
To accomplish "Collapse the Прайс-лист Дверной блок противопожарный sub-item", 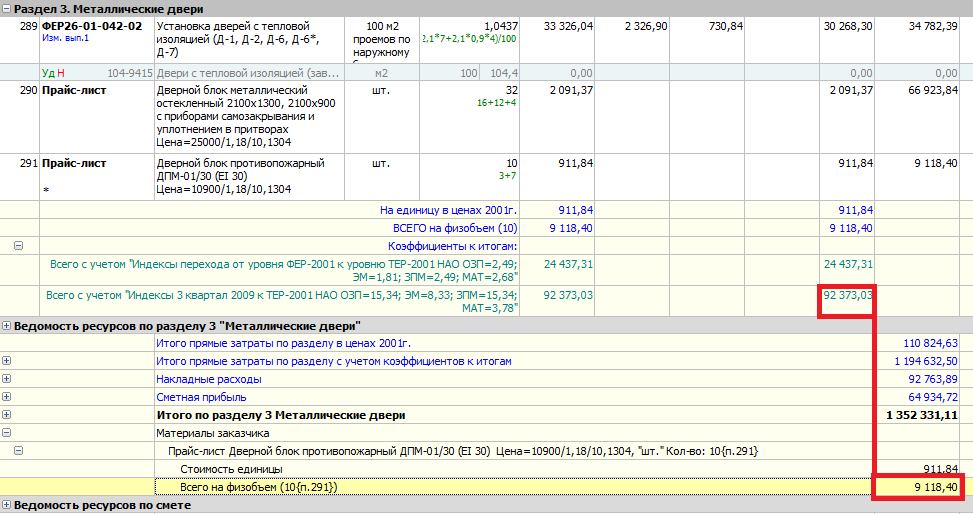I will (19, 451).
